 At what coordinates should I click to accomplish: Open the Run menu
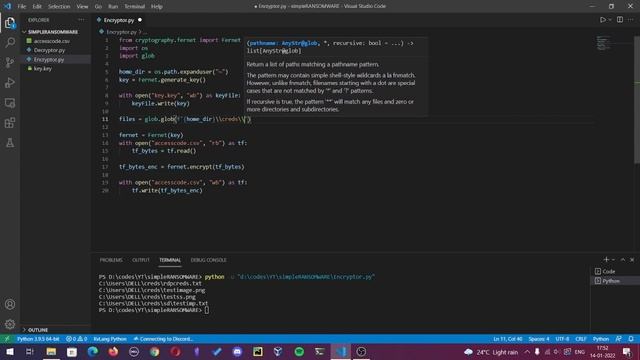[113, 7]
